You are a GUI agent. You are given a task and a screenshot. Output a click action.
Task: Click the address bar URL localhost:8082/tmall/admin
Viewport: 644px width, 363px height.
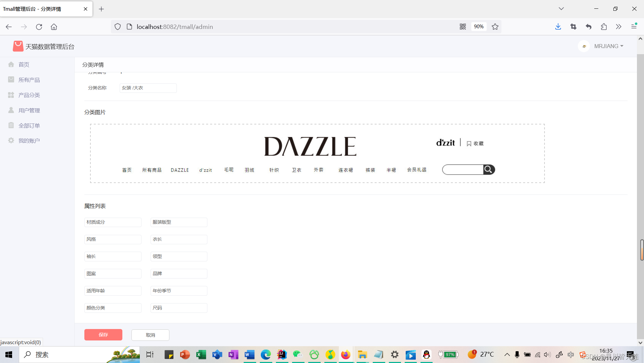click(x=175, y=27)
